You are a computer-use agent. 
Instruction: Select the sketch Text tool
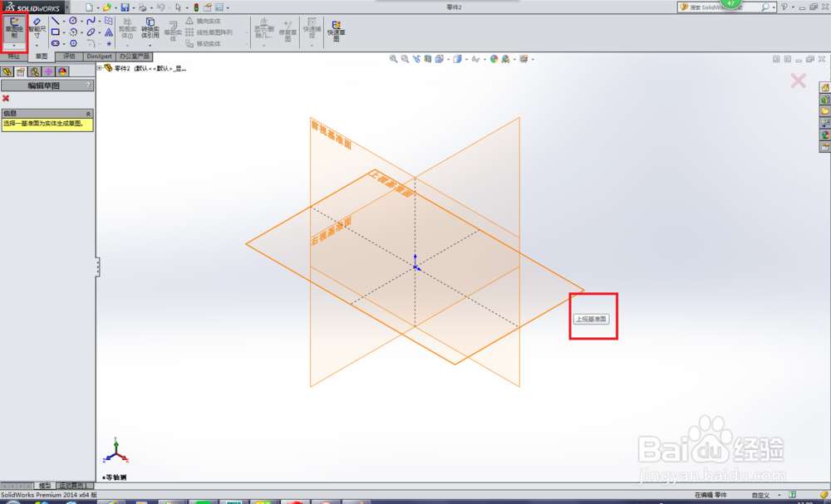click(109, 32)
